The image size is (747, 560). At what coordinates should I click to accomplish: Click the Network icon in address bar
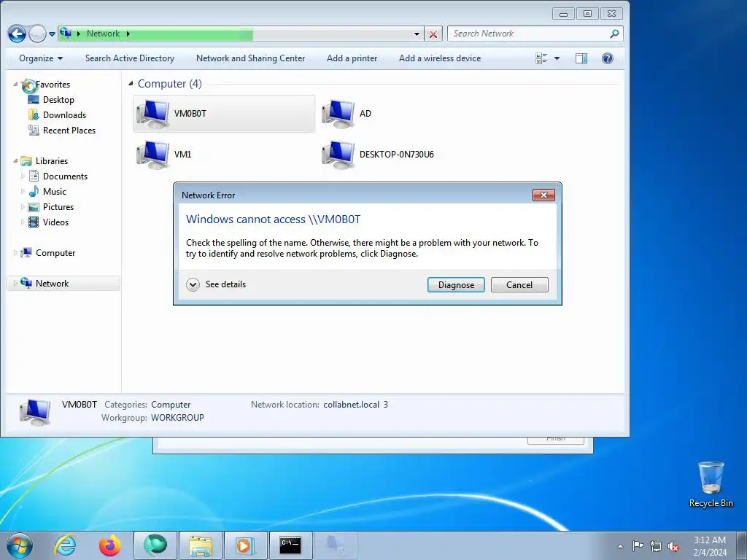click(66, 34)
